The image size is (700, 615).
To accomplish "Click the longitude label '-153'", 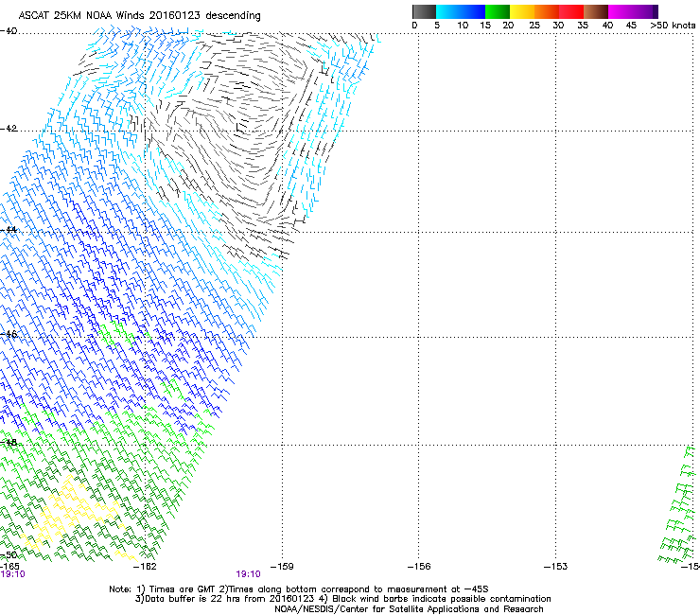I will 556,567.
